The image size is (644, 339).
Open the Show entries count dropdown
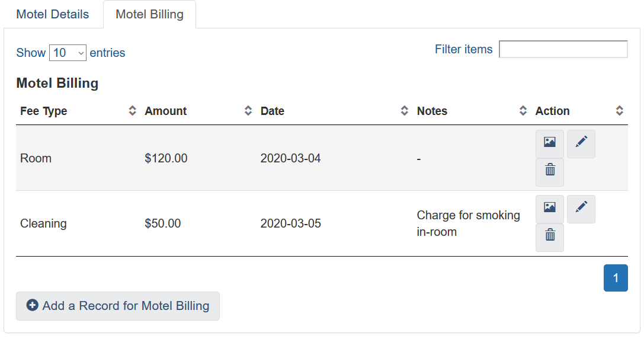pos(68,53)
